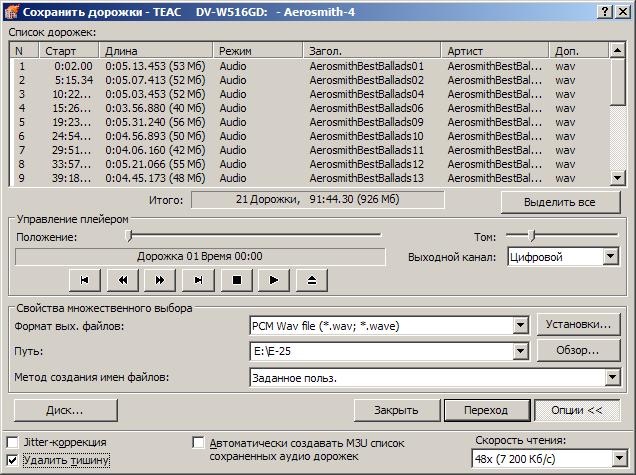The height and width of the screenshot is (475, 636).
Task: Click the Выделить все button
Action: tap(560, 202)
